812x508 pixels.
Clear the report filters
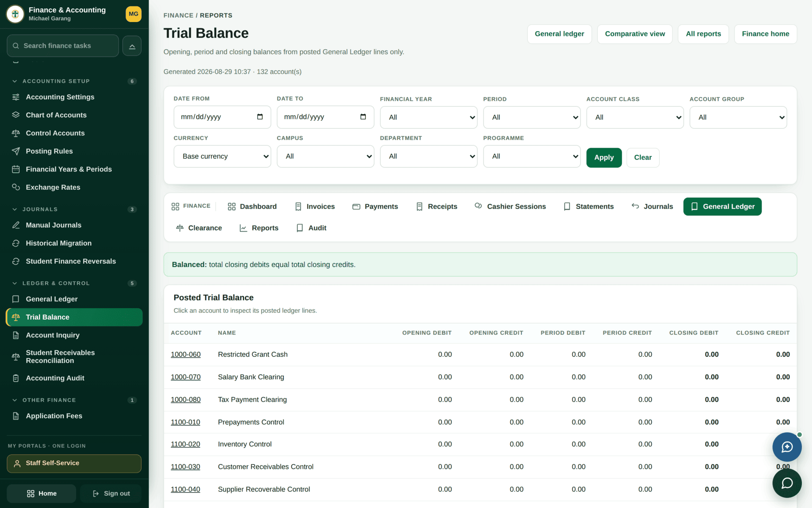click(643, 157)
